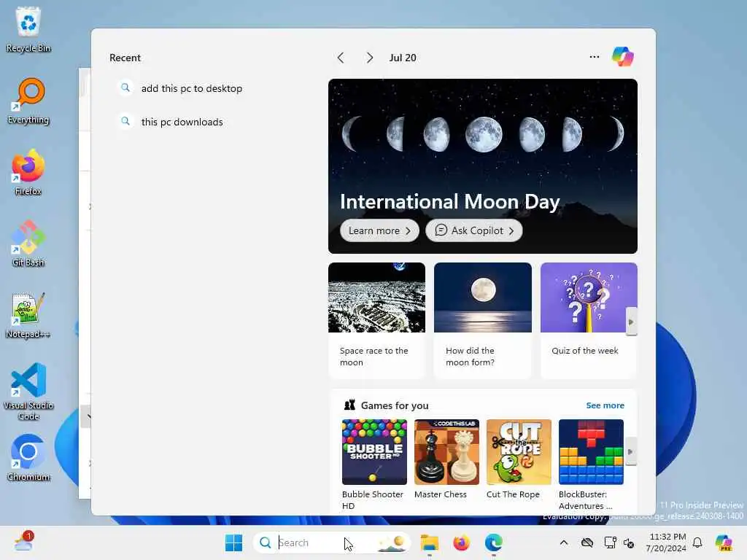Image resolution: width=747 pixels, height=560 pixels.
Task: Open Copilot preview on taskbar
Action: click(x=724, y=542)
